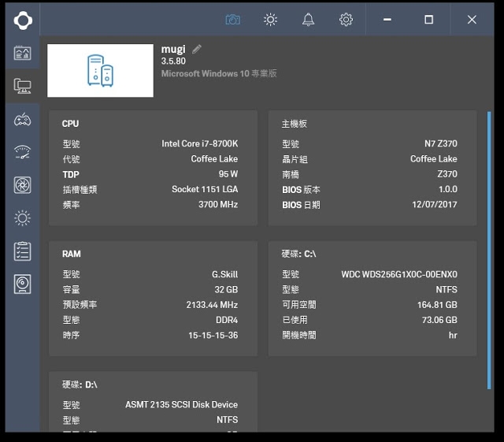Image resolution: width=504 pixels, height=442 pixels.
Task: Click Intel Core i7-8700K value
Action: [199, 143]
